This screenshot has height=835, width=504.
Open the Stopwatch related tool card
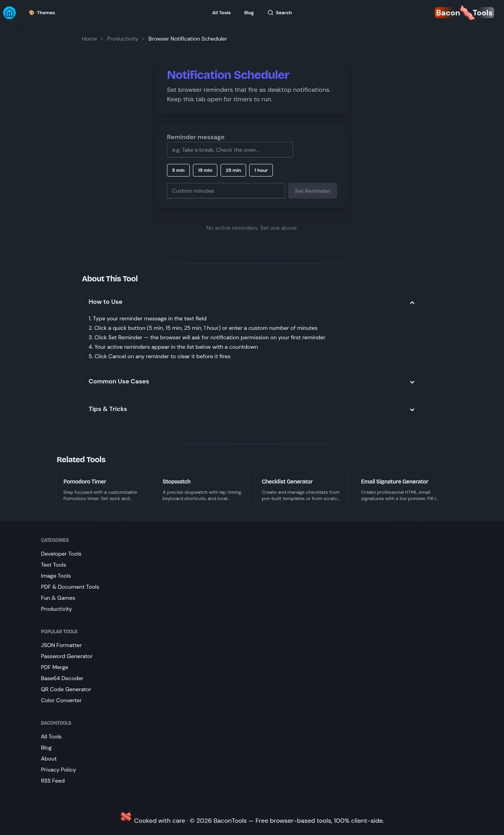coord(202,489)
